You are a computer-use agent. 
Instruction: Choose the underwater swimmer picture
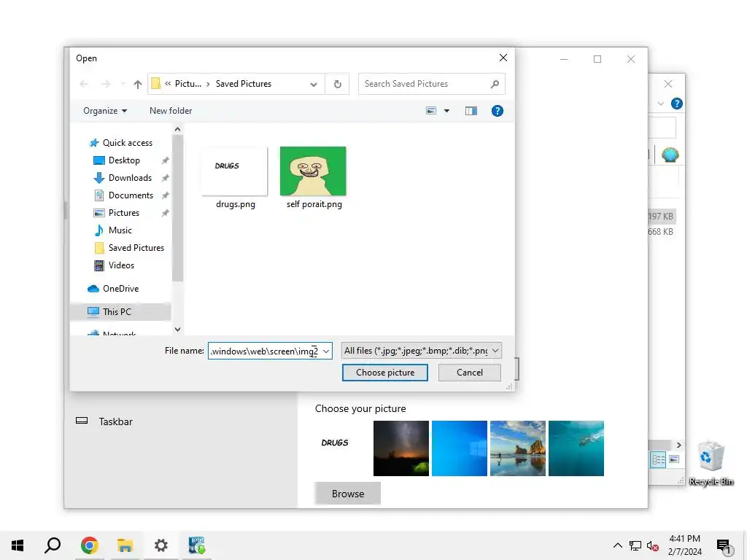point(576,448)
